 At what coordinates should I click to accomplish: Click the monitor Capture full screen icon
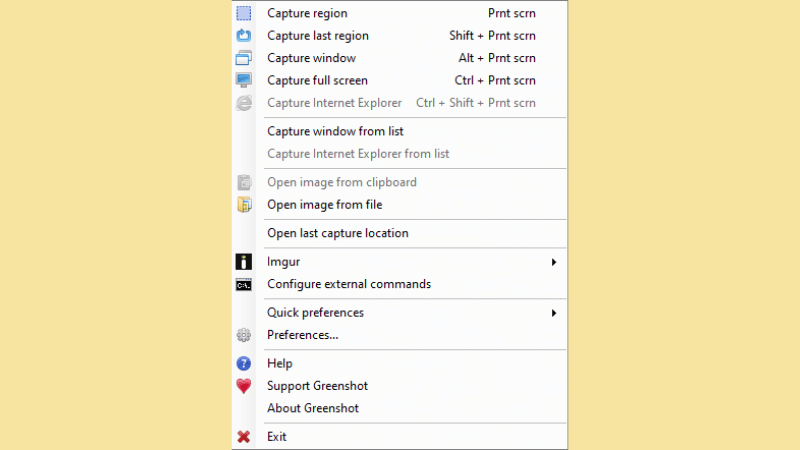coord(244,81)
